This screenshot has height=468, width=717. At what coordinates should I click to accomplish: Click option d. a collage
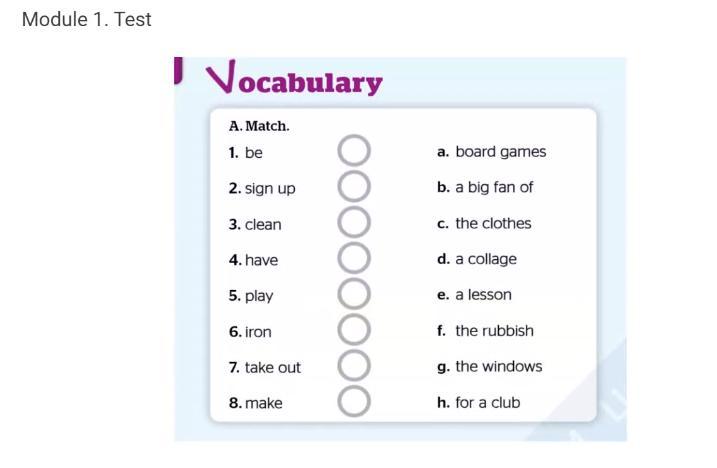click(x=477, y=259)
